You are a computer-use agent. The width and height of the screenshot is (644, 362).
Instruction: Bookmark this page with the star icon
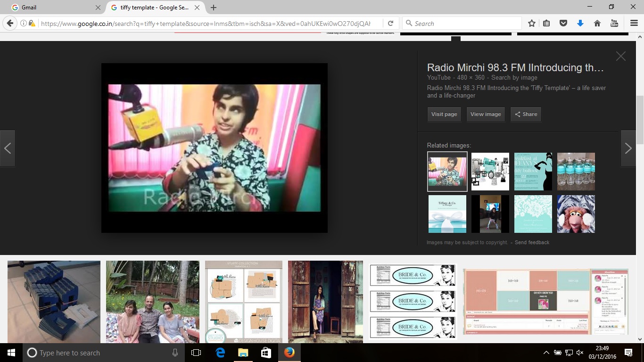[532, 24]
